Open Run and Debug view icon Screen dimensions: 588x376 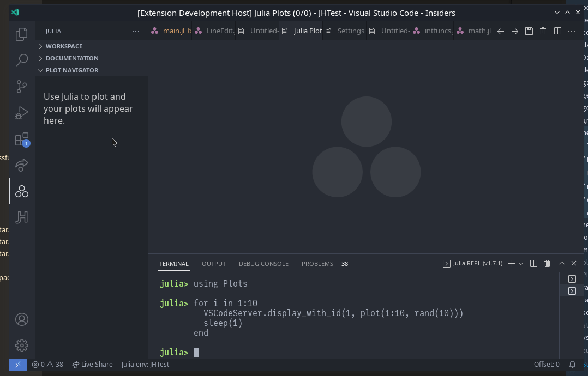[x=22, y=113]
